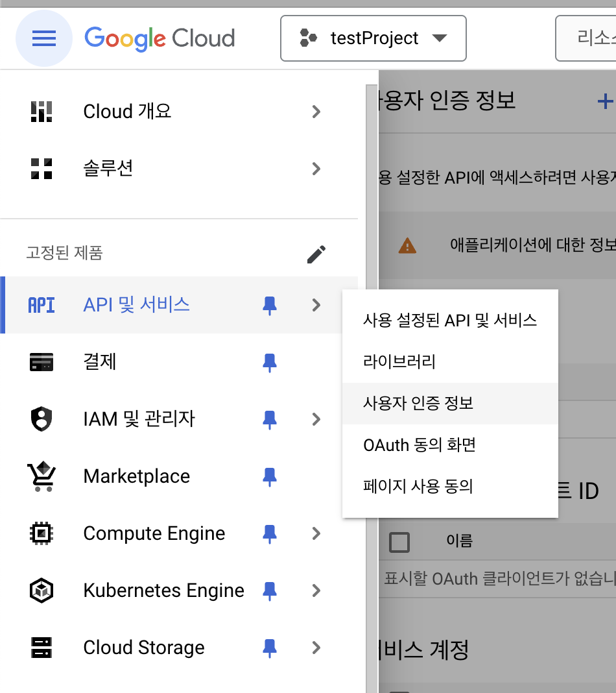Unpin the Compute Engine product
616x693 pixels.
click(269, 533)
